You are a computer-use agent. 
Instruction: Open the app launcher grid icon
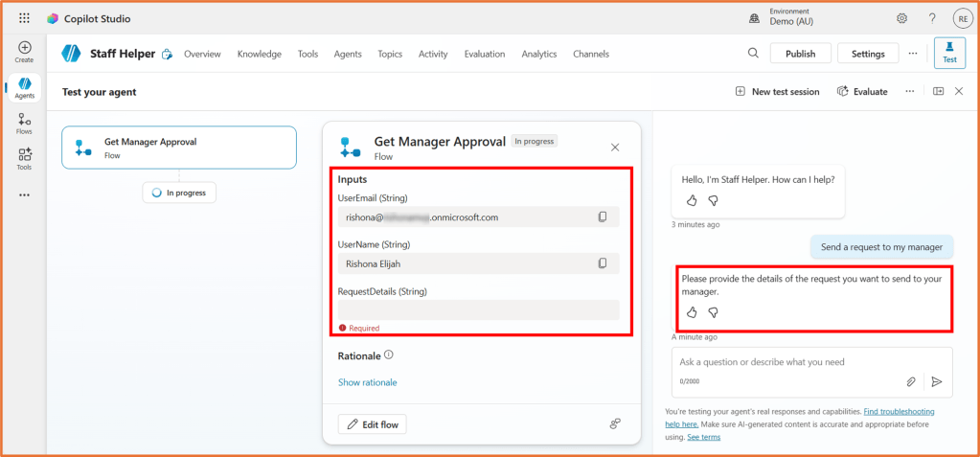(x=24, y=19)
